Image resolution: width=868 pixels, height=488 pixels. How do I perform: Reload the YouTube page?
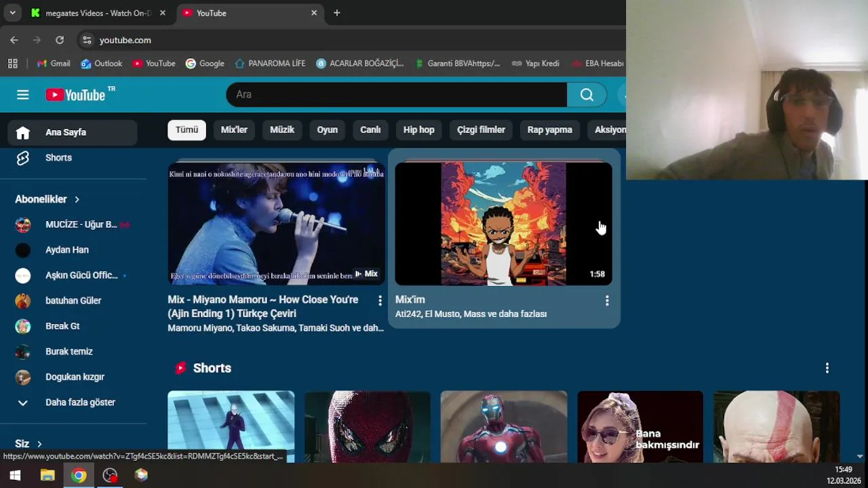60,40
